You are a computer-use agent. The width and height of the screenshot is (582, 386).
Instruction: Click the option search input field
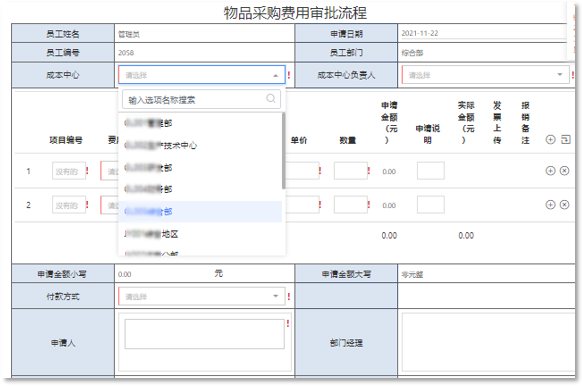click(201, 99)
